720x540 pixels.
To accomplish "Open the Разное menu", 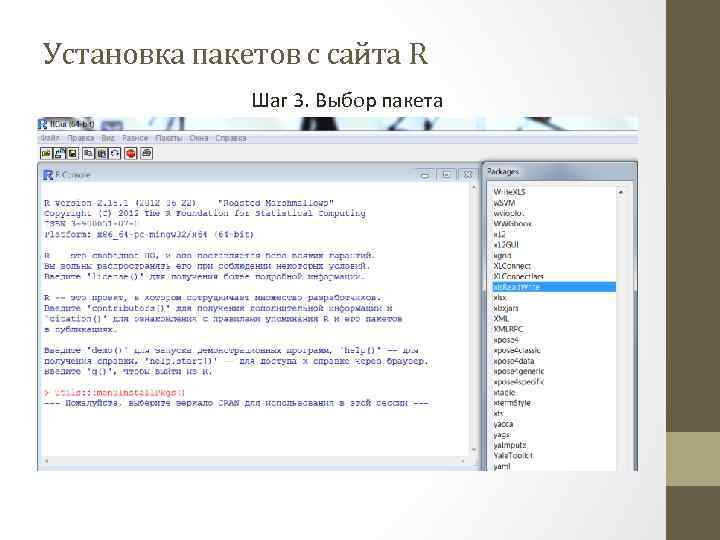I will 135,138.
